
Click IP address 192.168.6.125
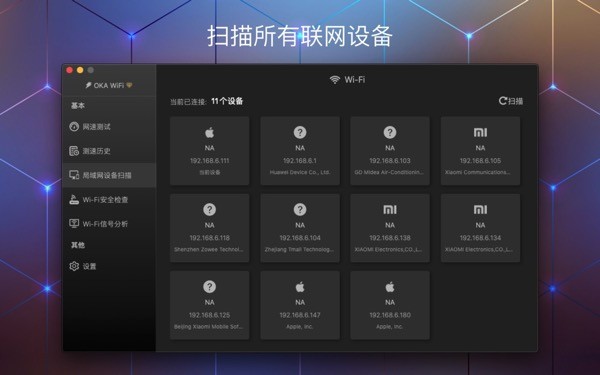209,315
